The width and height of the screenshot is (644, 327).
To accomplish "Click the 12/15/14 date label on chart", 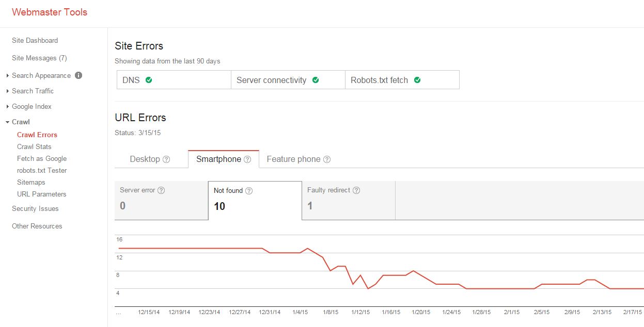I will [149, 312].
